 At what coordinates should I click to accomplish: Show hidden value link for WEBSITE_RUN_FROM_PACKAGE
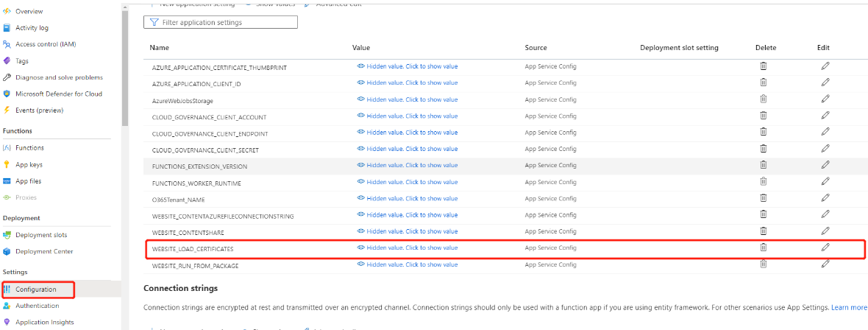pos(408,264)
